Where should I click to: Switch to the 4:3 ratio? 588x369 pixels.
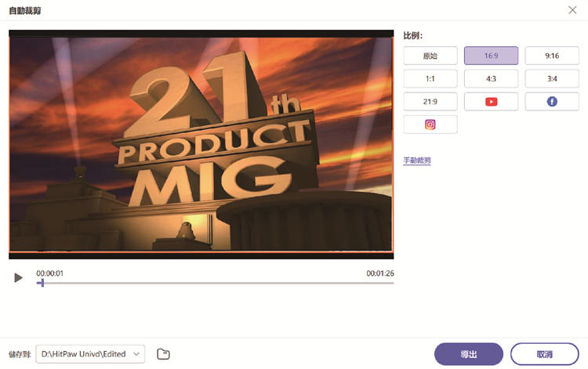tap(491, 78)
